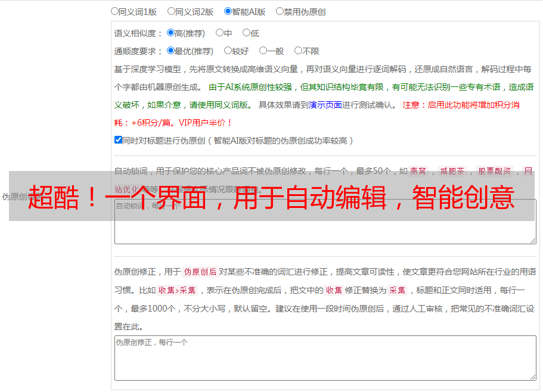Click the 减肥茶 example keyword tag
Screen dimensions: 543x392
[x=452, y=171]
